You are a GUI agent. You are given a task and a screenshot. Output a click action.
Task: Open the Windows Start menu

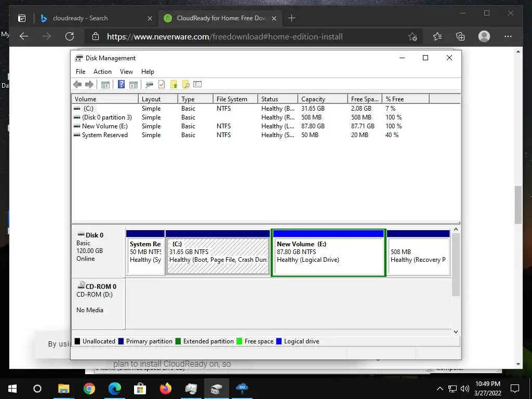coord(12,389)
